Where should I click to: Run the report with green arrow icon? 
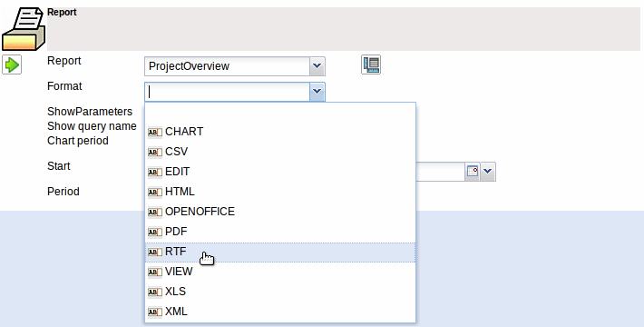pos(12,65)
